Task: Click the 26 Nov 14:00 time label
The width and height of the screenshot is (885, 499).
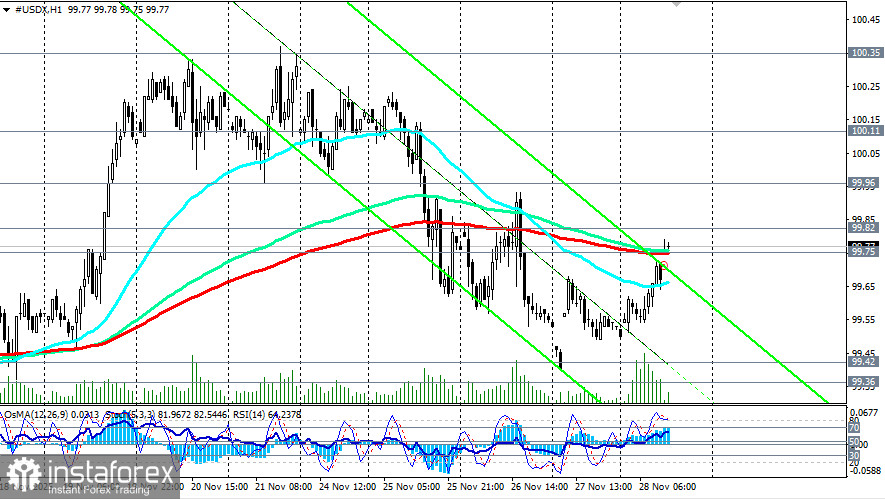Action: 539,487
